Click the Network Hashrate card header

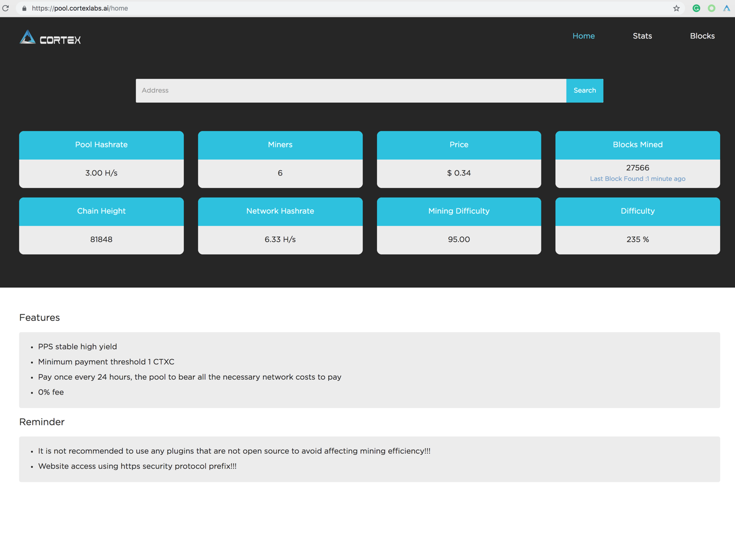[280, 211]
